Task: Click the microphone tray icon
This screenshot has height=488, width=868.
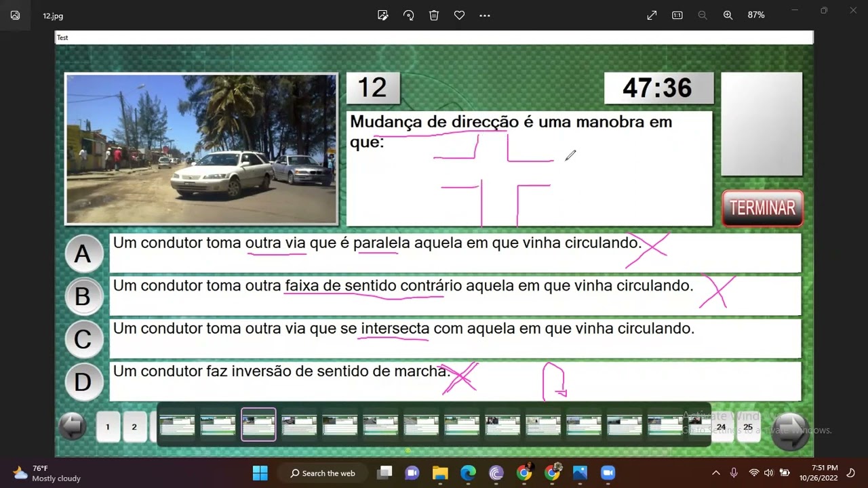Action: pos(734,473)
